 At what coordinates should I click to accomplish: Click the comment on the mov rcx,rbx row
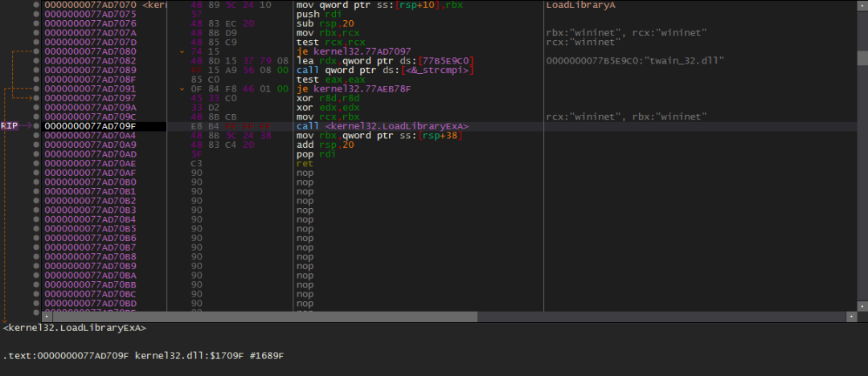pyautogui.click(x=626, y=116)
